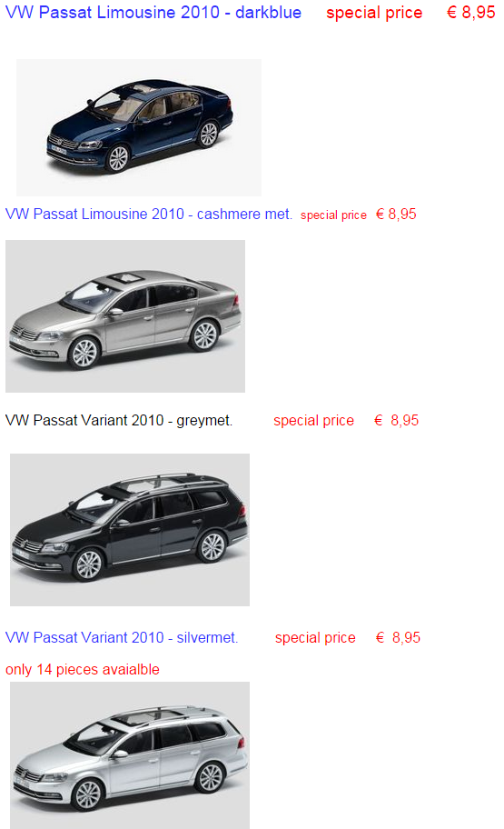Click 'special price' beside the cashmere met. title
This screenshot has height=829, width=504.
(x=333, y=215)
